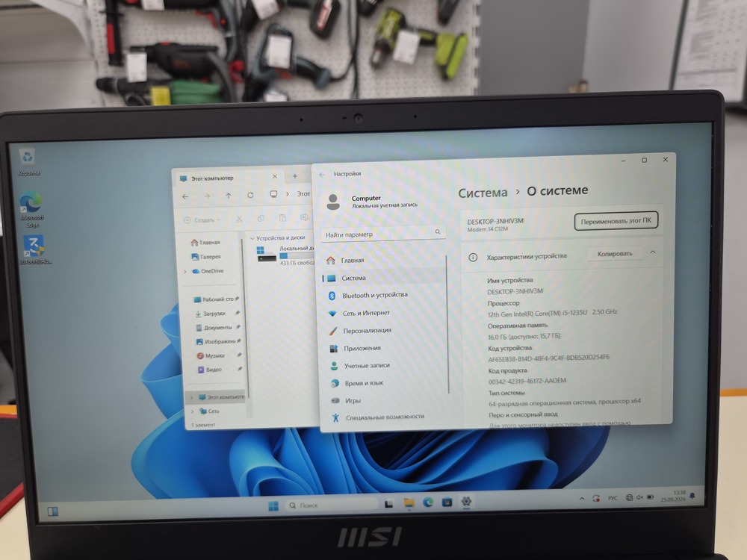Expand the 'Сеть' node in sidebar
747x560 pixels.
(193, 411)
